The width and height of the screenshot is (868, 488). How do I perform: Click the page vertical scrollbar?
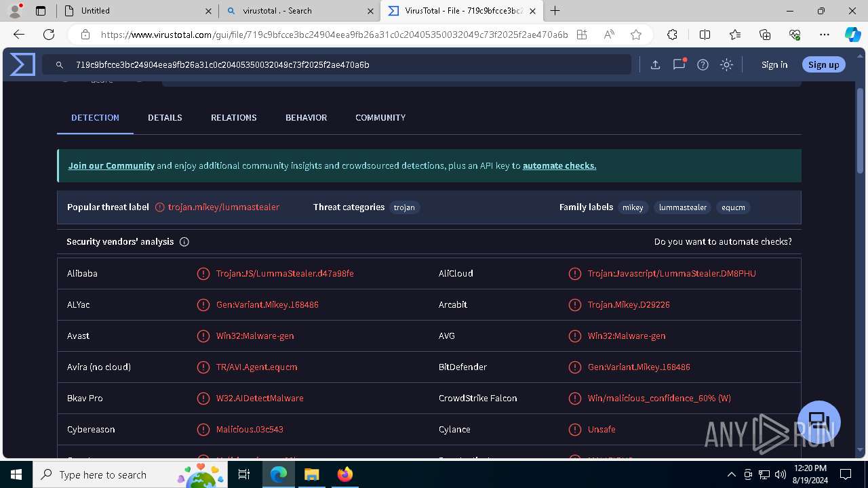tap(861, 130)
